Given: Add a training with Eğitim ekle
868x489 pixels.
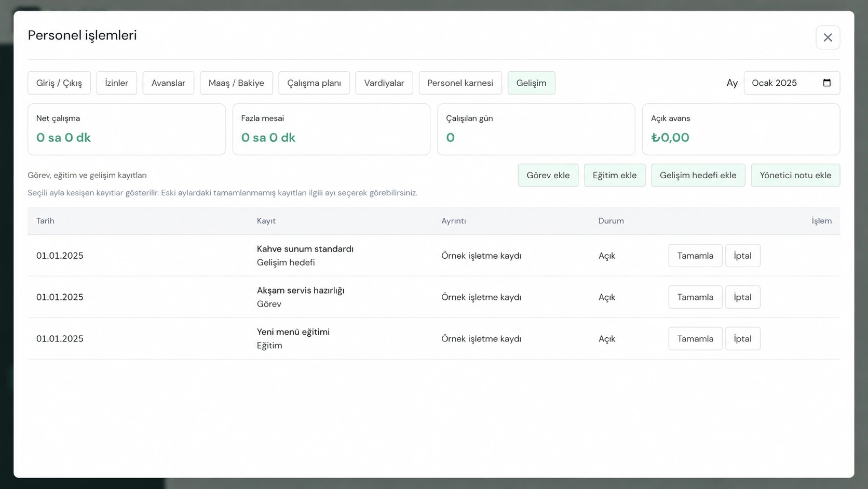Looking at the screenshot, I should click(x=615, y=175).
